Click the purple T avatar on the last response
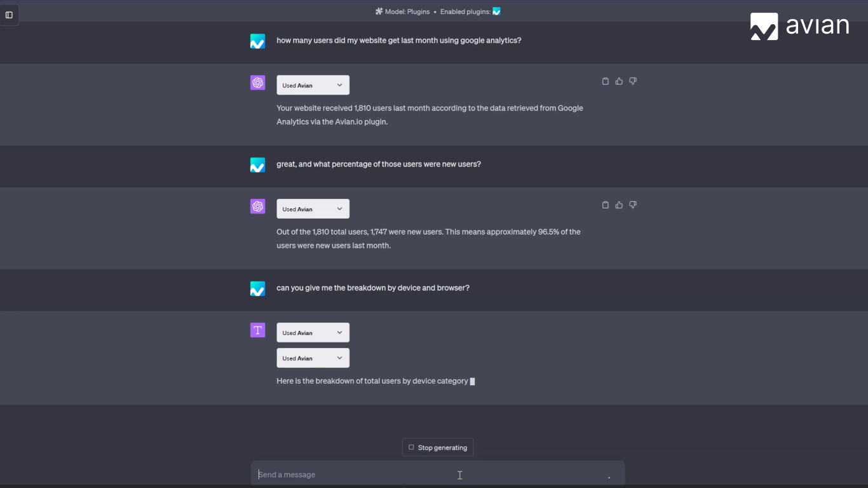 257,330
